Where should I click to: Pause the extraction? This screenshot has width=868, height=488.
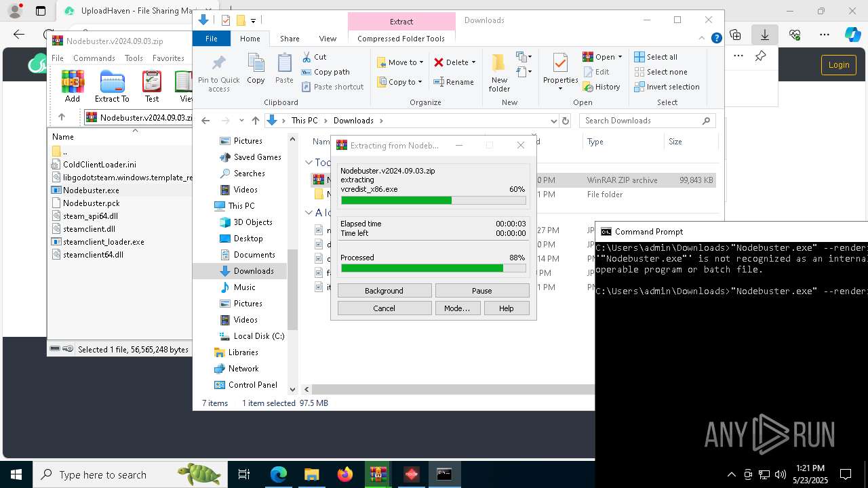482,291
